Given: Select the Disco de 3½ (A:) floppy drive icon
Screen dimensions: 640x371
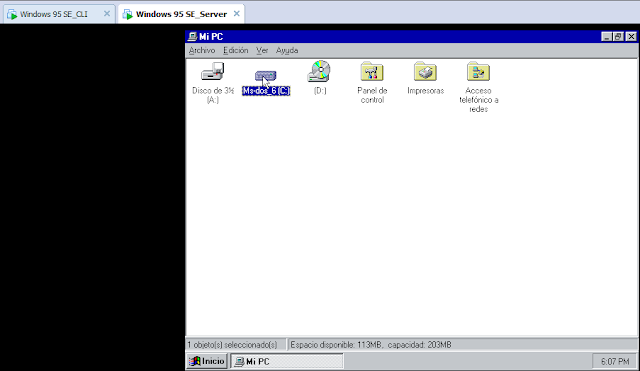Looking at the screenshot, I should pos(213,72).
